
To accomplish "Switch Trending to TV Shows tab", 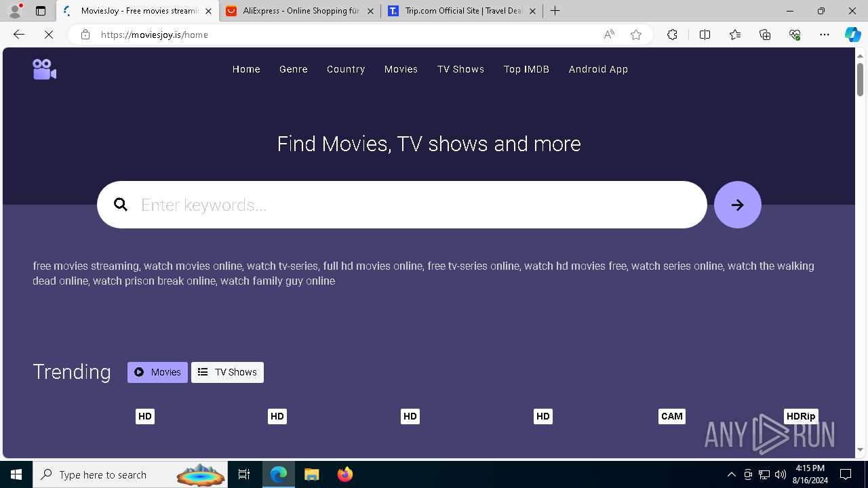I will point(227,372).
